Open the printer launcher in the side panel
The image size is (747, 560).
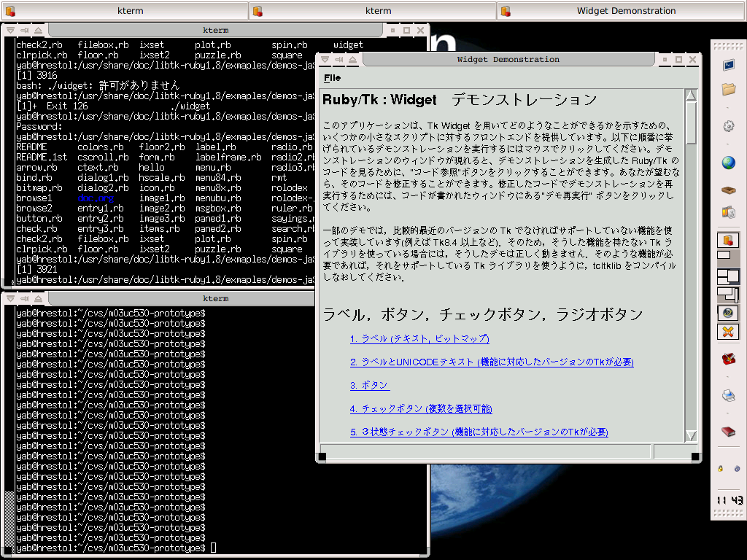point(729,395)
